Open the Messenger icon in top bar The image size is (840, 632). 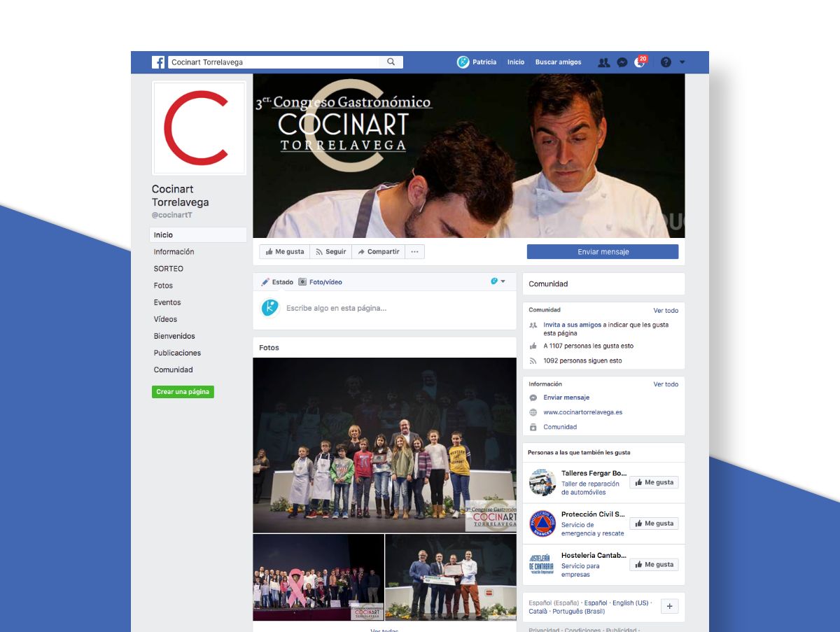tap(622, 62)
